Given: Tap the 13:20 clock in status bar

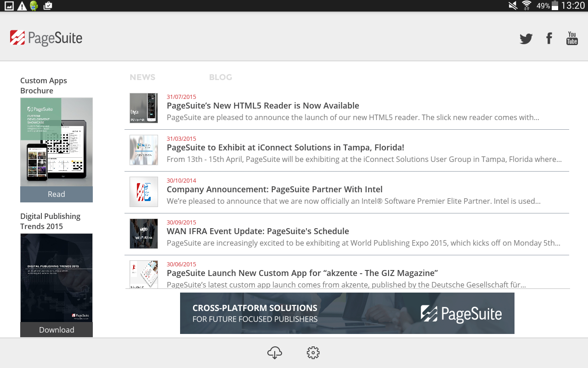Looking at the screenshot, I should pos(573,6).
